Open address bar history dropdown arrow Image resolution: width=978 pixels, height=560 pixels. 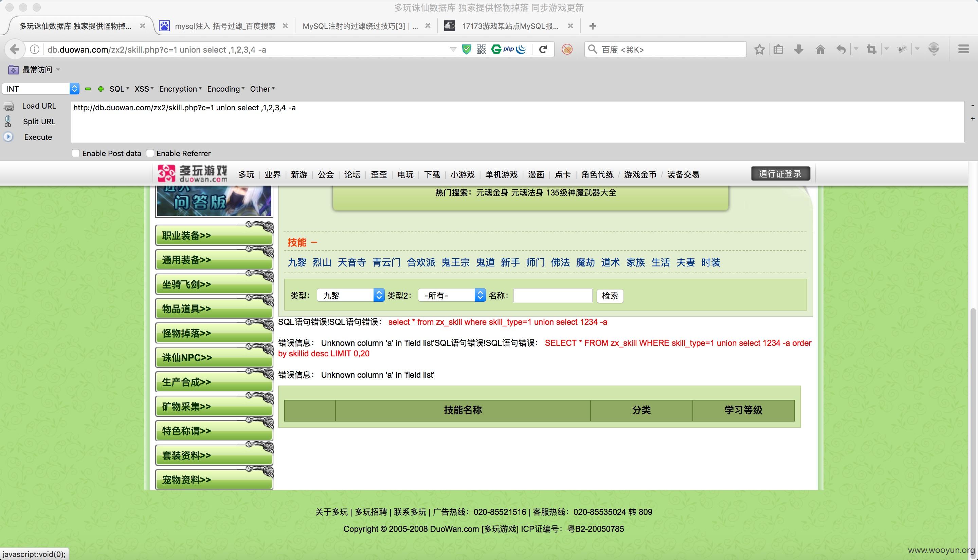(x=453, y=49)
